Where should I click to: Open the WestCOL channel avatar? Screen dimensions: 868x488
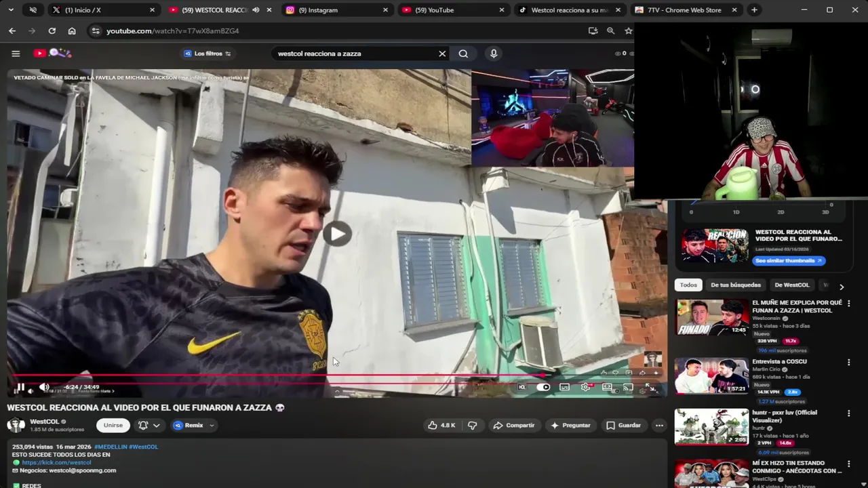click(16, 425)
